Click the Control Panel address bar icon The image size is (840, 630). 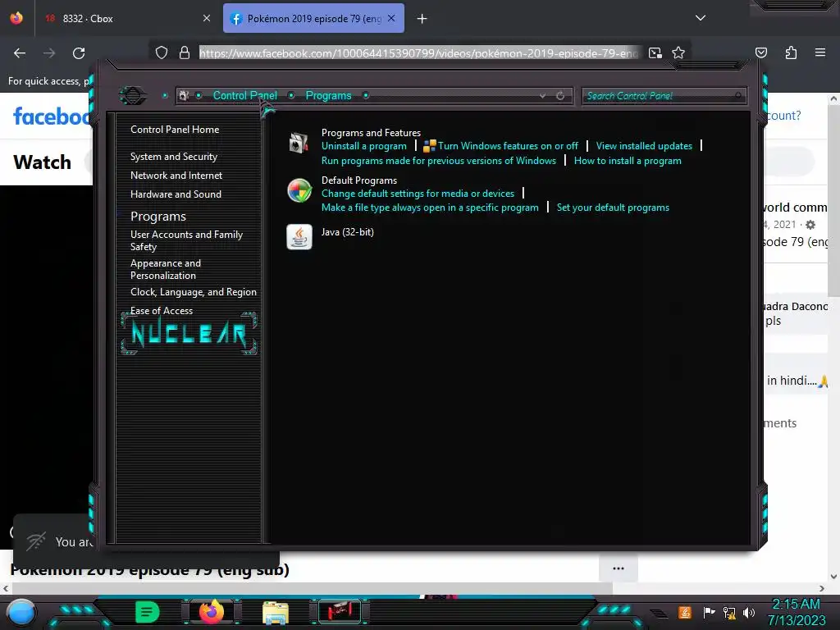pyautogui.click(x=184, y=96)
